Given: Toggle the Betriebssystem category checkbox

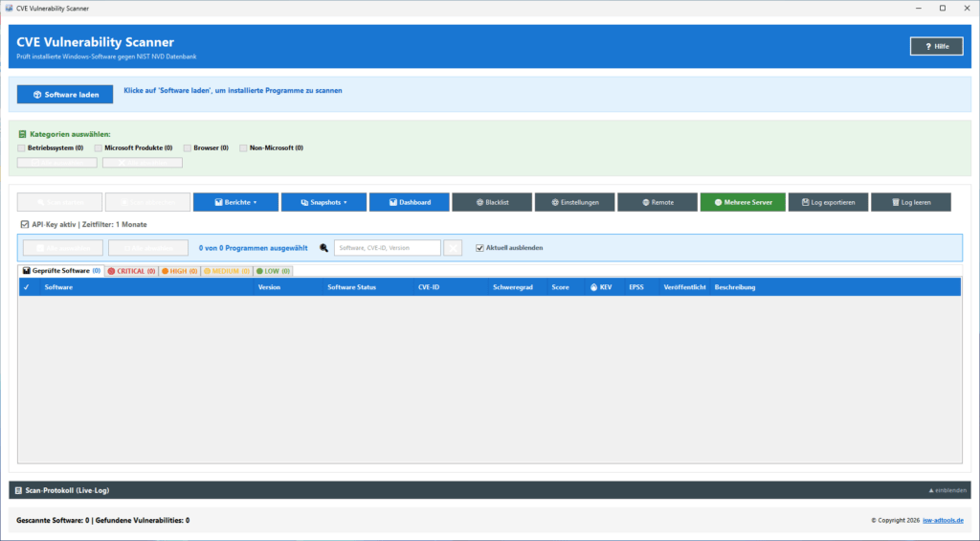Looking at the screenshot, I should click(x=21, y=148).
